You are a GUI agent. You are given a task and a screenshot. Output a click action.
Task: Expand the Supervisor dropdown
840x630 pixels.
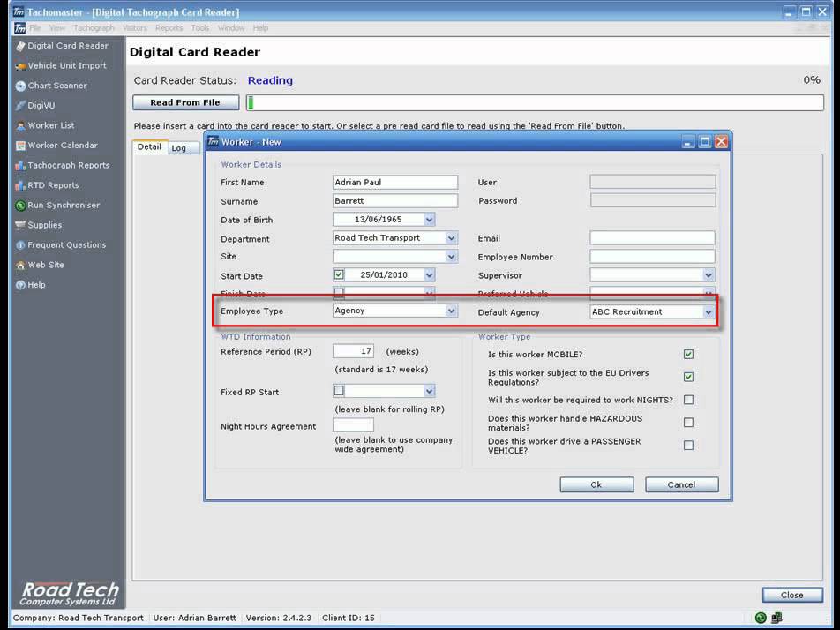pos(709,275)
